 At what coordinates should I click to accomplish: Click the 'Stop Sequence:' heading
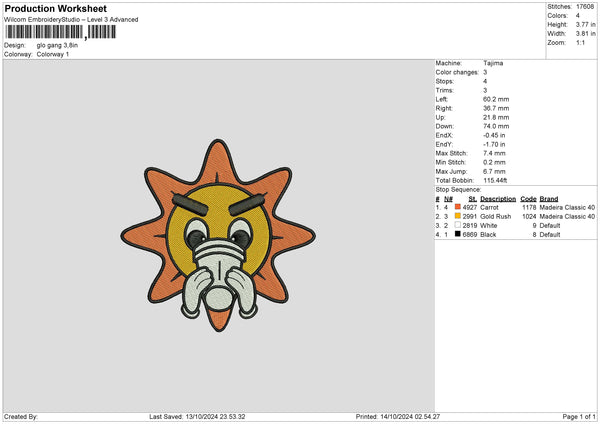pos(458,189)
